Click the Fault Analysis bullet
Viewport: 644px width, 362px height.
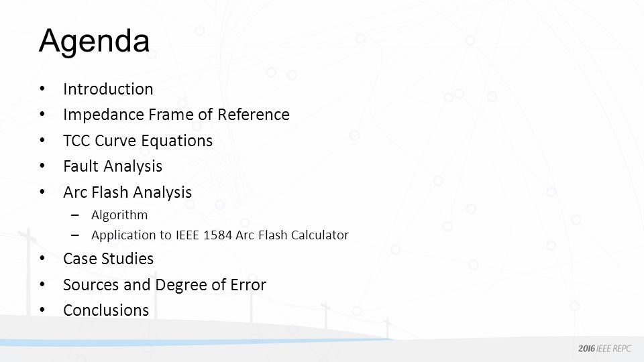(113, 166)
